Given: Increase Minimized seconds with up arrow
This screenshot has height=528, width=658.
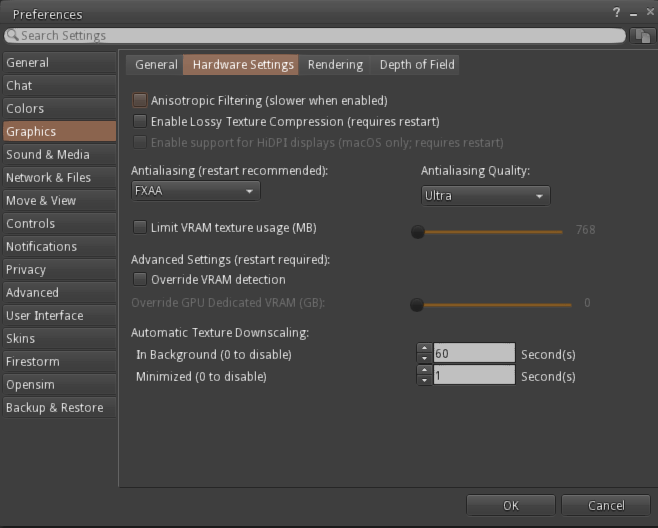Looking at the screenshot, I should click(425, 370).
